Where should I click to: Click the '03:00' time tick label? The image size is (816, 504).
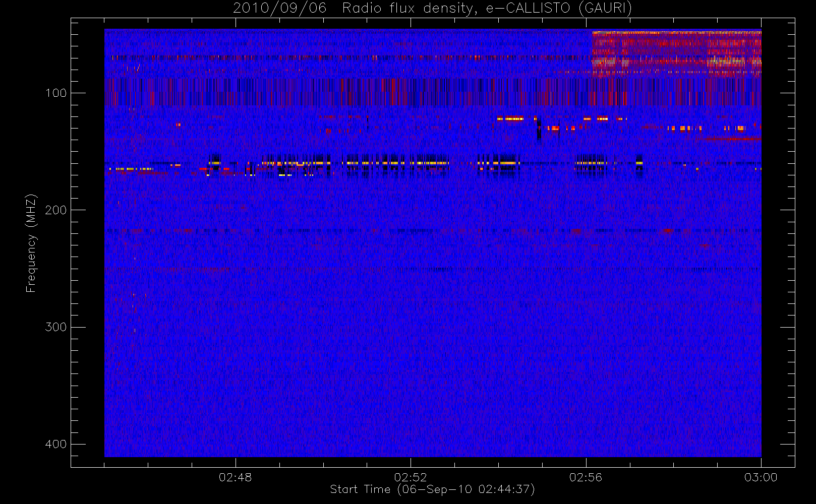(761, 477)
